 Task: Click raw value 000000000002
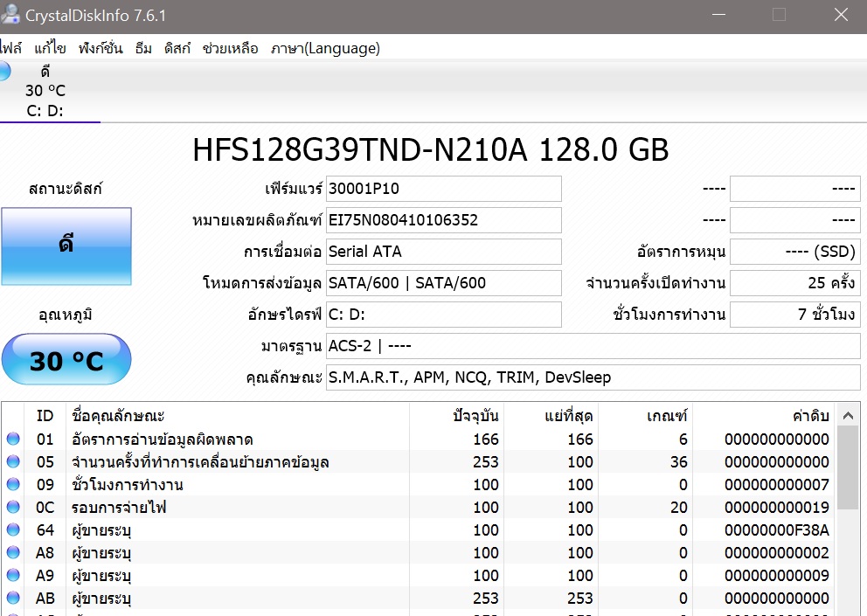click(x=777, y=553)
